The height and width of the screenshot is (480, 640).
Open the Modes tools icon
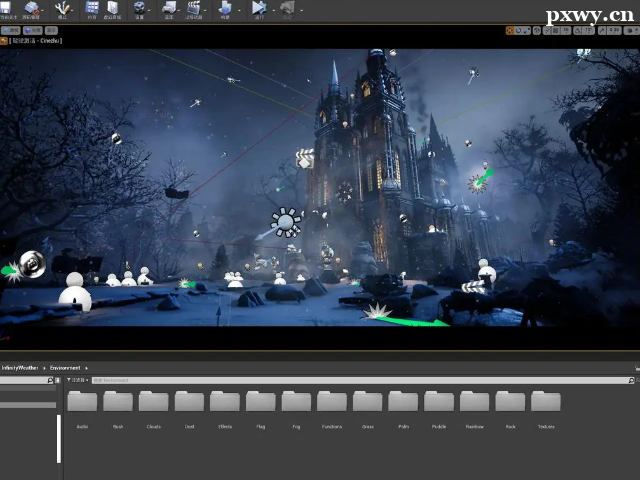63,9
